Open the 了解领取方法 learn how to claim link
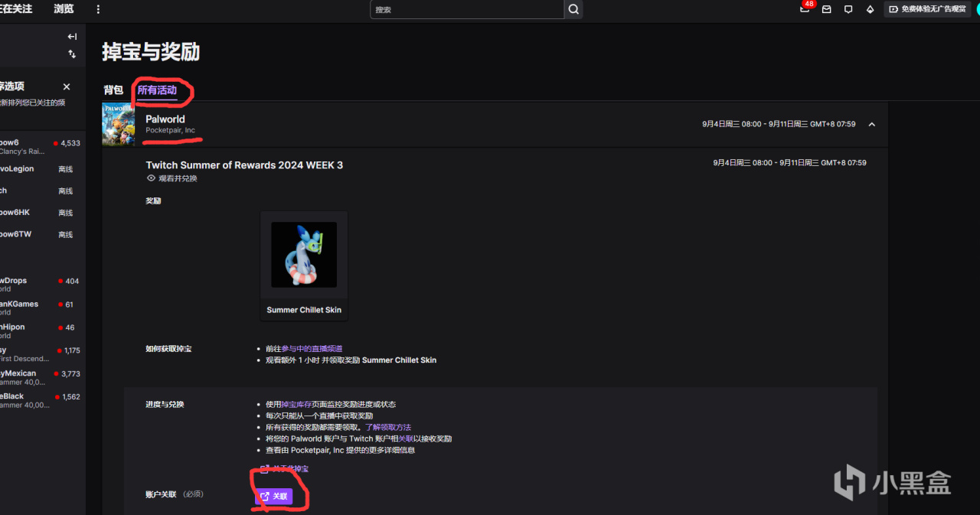The width and height of the screenshot is (980, 515). point(388,427)
